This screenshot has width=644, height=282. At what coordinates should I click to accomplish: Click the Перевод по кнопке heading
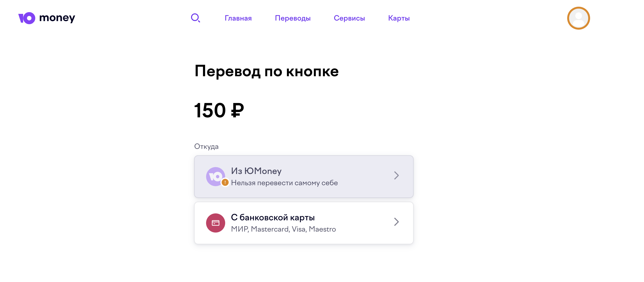pos(266,71)
